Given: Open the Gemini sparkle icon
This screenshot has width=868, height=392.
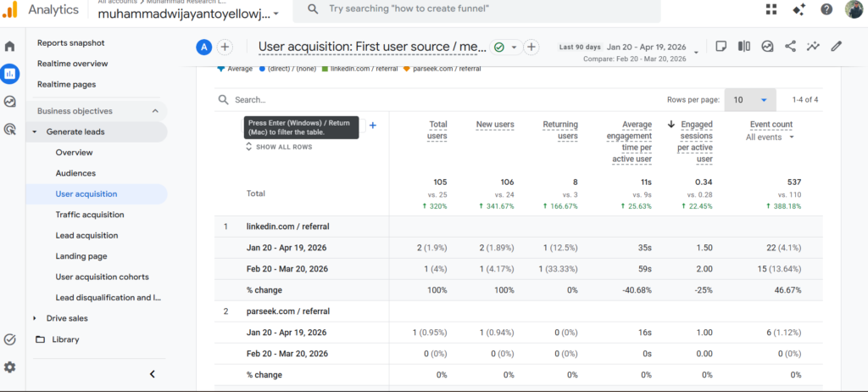Looking at the screenshot, I should [798, 9].
